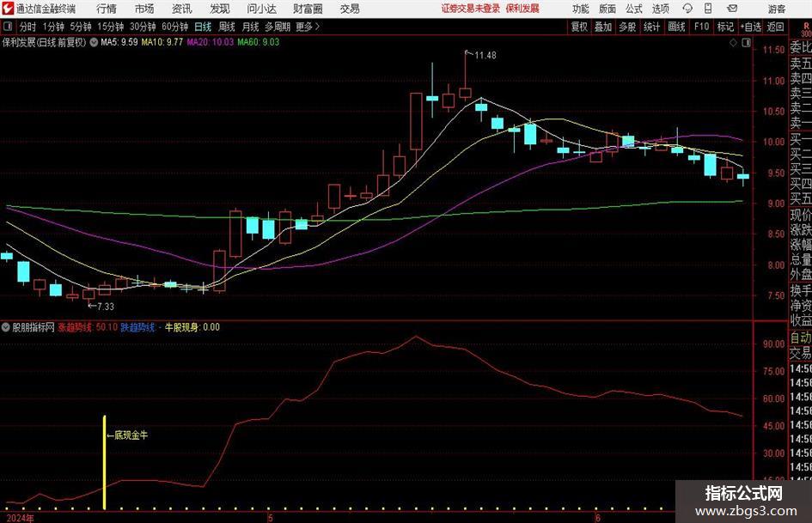This screenshot has width=812, height=523.
Task: Open the 版面 menu
Action: (607, 9)
